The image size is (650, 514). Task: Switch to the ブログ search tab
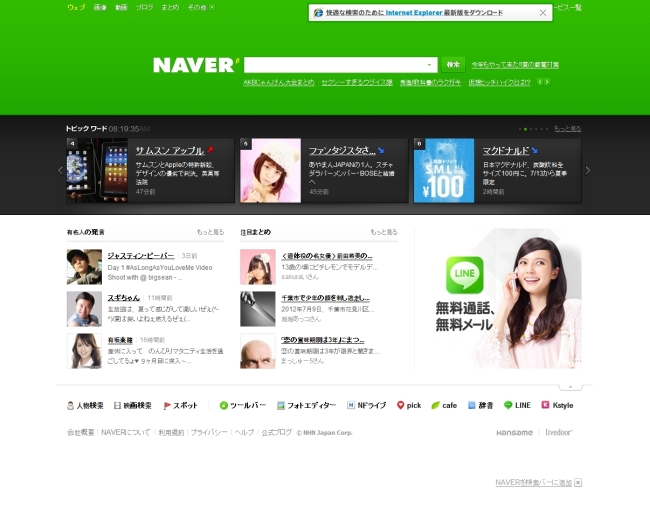[x=144, y=7]
